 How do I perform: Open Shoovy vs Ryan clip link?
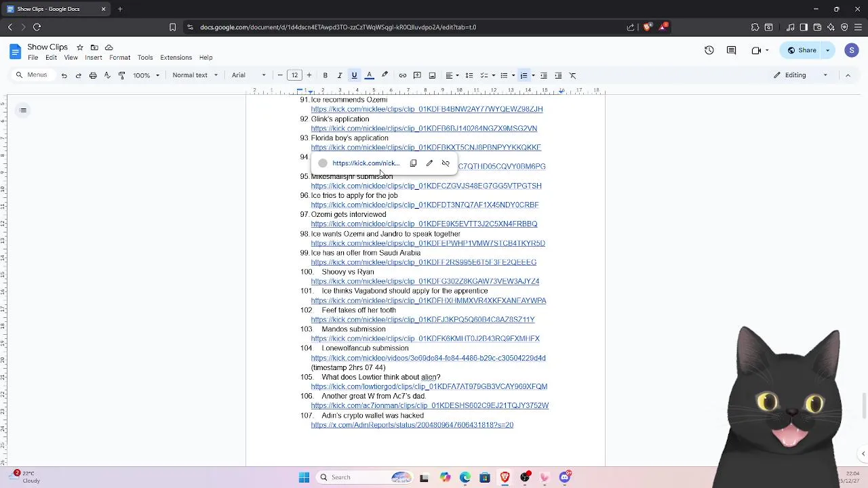point(425,281)
